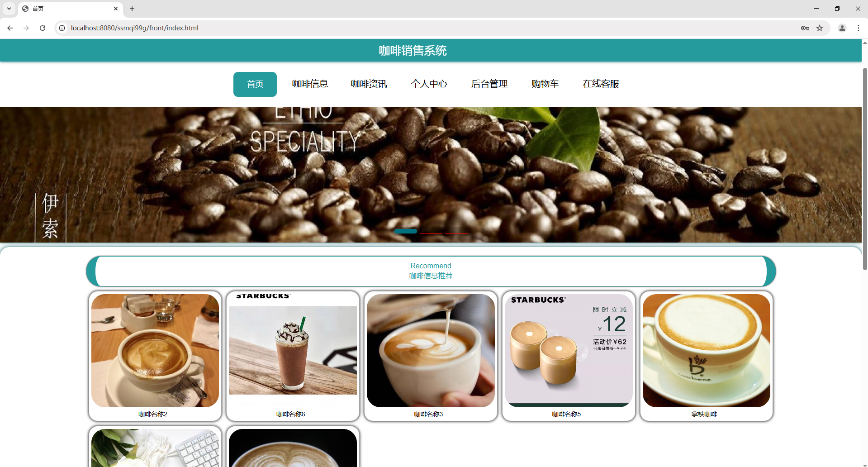
Task: Click the 咖啡名称6 product label
Action: (291, 414)
